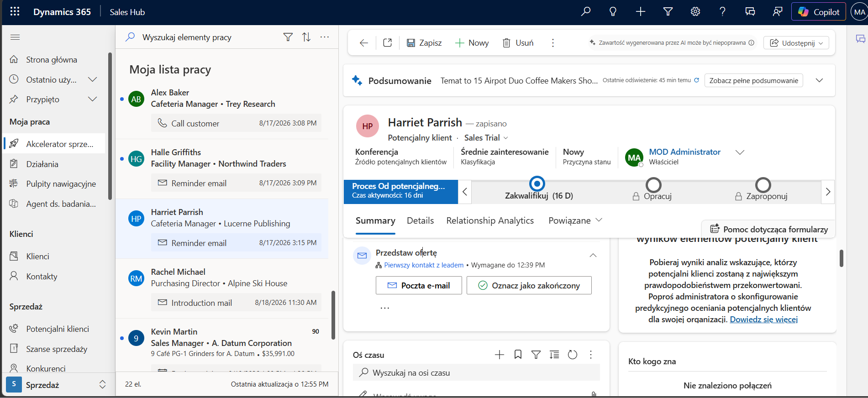Open command bar overflow menu
The height and width of the screenshot is (398, 868).
pos(553,43)
